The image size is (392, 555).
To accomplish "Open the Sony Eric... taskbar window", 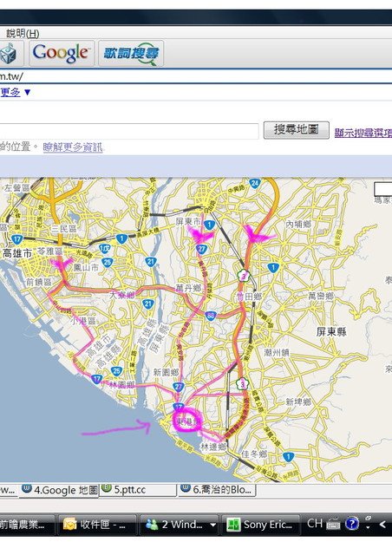I will click(260, 524).
